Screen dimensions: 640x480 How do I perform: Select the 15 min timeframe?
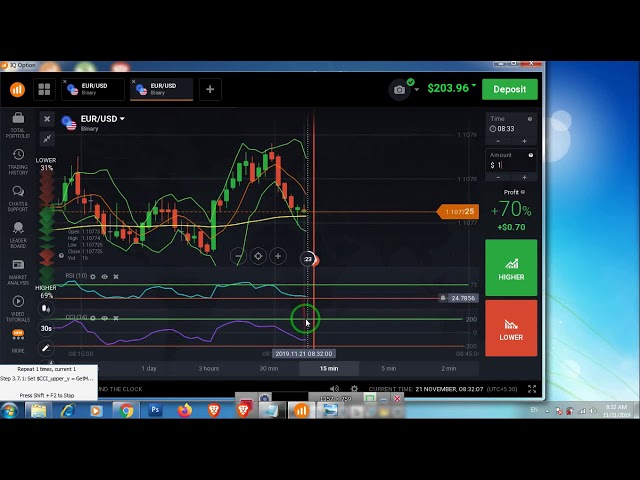[x=329, y=369]
